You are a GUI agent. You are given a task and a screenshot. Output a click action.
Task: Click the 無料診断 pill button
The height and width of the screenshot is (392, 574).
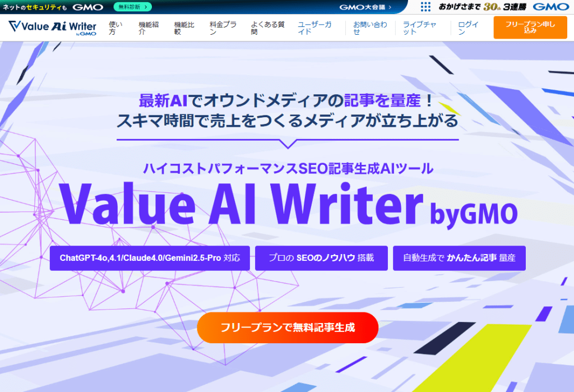click(x=132, y=7)
